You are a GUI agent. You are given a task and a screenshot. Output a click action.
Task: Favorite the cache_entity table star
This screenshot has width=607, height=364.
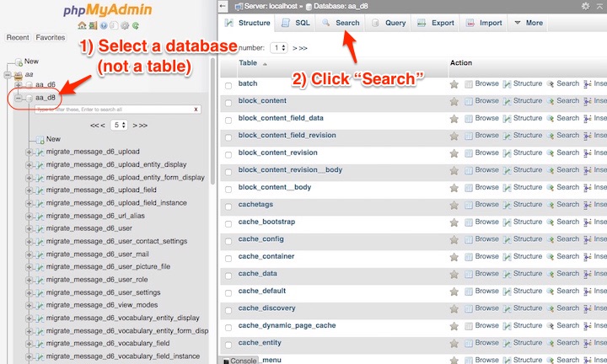pyautogui.click(x=454, y=343)
